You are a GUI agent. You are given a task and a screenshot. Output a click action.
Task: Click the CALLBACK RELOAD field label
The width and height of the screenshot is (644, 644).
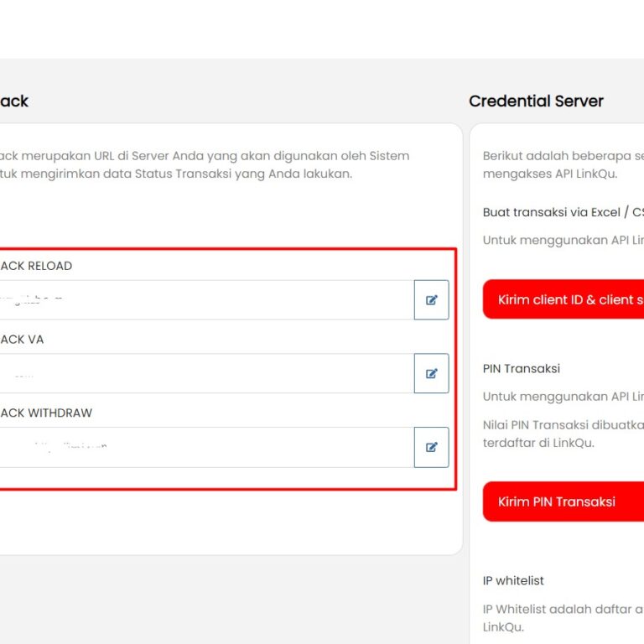pos(35,266)
